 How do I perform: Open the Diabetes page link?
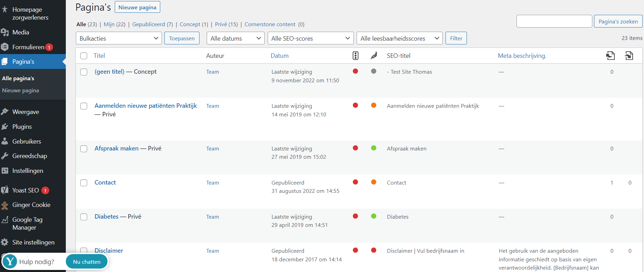(106, 217)
